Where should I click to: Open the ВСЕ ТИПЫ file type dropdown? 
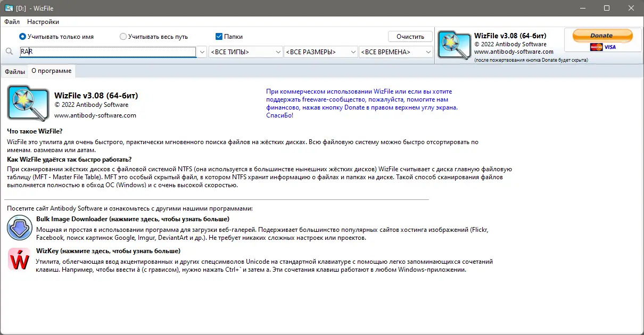coord(246,52)
